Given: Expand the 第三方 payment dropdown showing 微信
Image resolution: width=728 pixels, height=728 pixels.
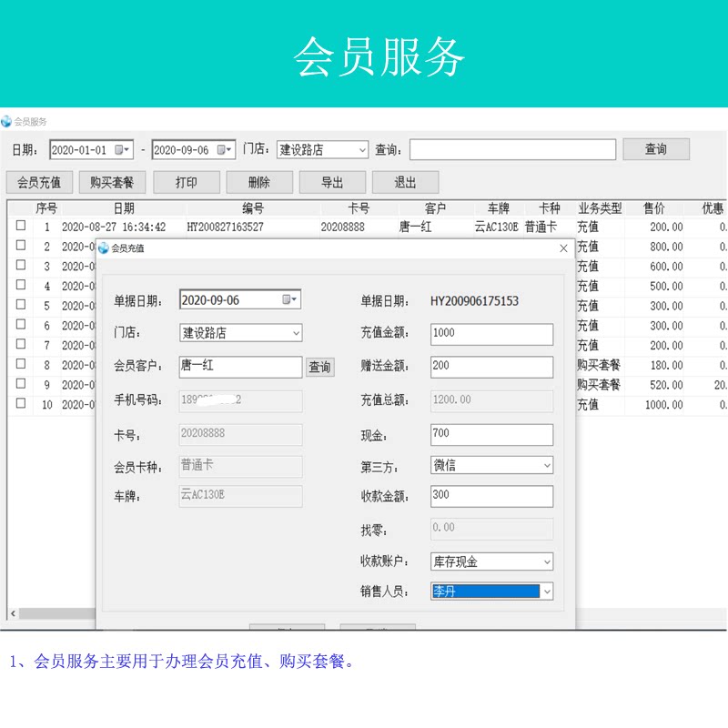Looking at the screenshot, I should pyautogui.click(x=547, y=465).
